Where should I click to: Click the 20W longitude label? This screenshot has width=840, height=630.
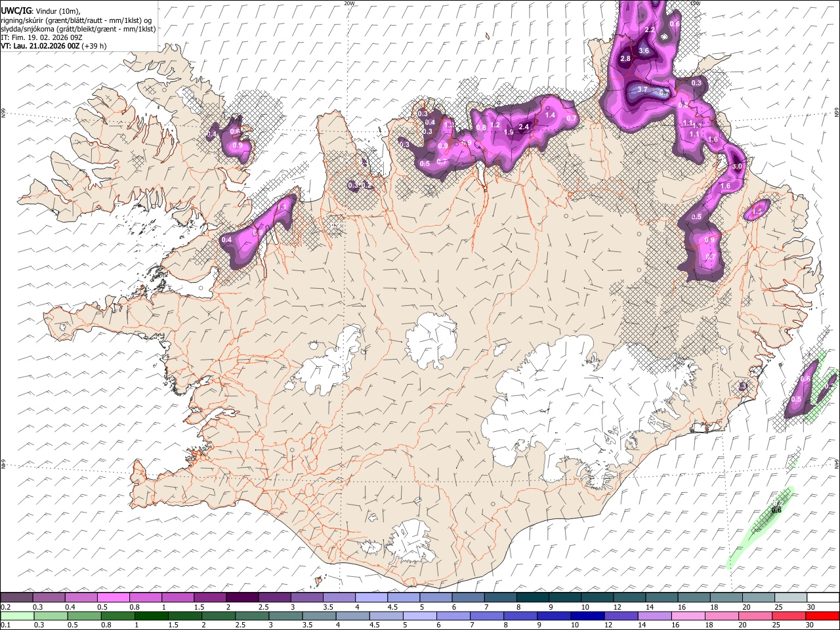tap(349, 3)
